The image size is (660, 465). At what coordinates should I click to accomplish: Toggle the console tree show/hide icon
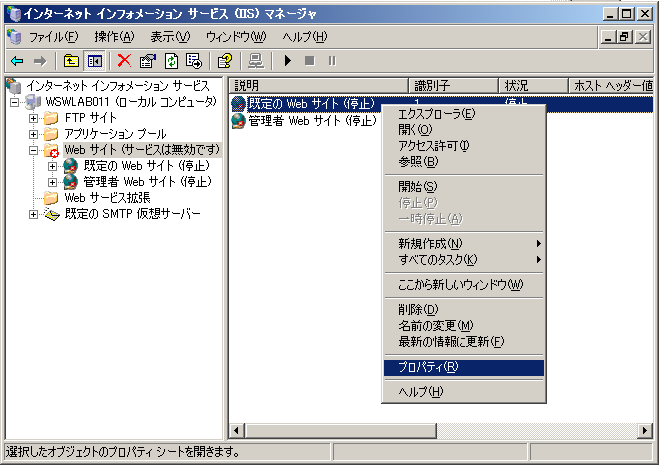pyautogui.click(x=95, y=61)
